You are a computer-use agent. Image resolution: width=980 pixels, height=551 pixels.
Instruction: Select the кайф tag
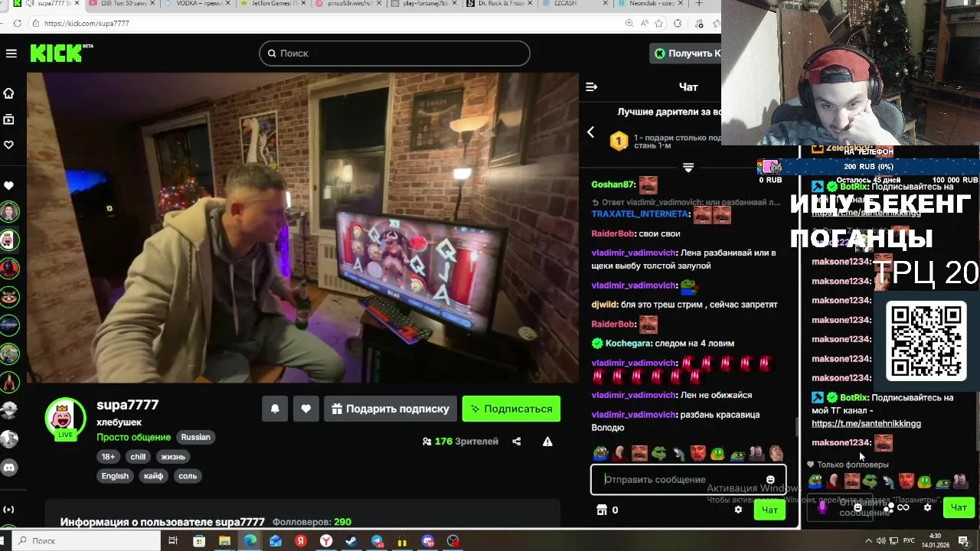pyautogui.click(x=153, y=476)
